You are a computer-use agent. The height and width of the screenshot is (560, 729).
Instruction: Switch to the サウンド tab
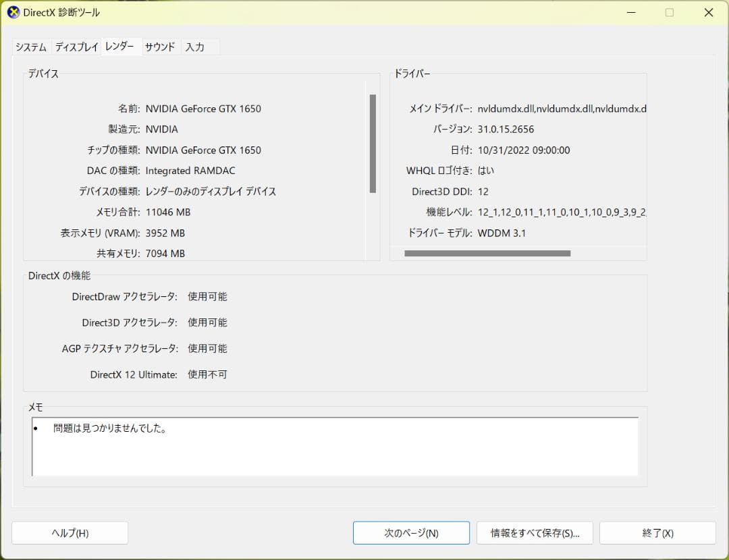point(160,47)
